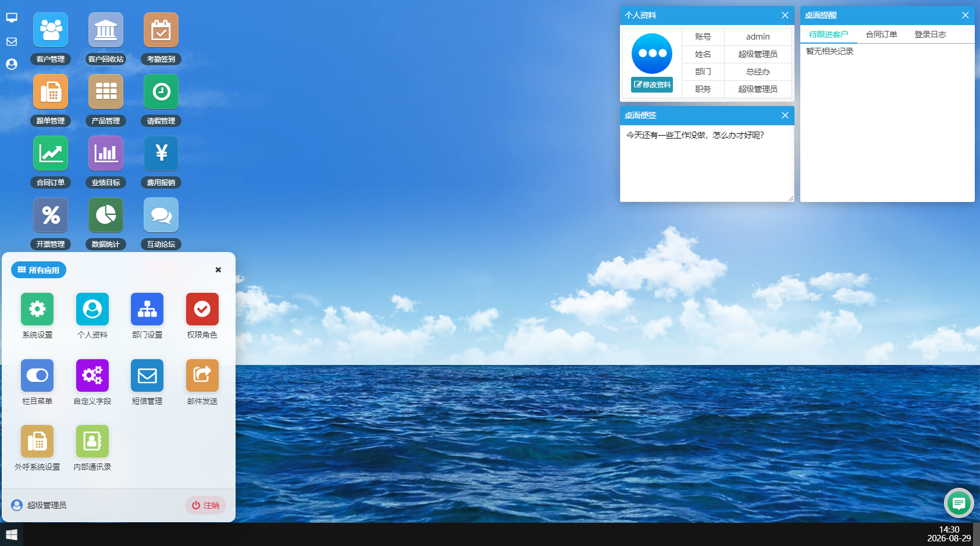980x546 pixels.
Task: Open 邮件发送 share app
Action: [202, 375]
